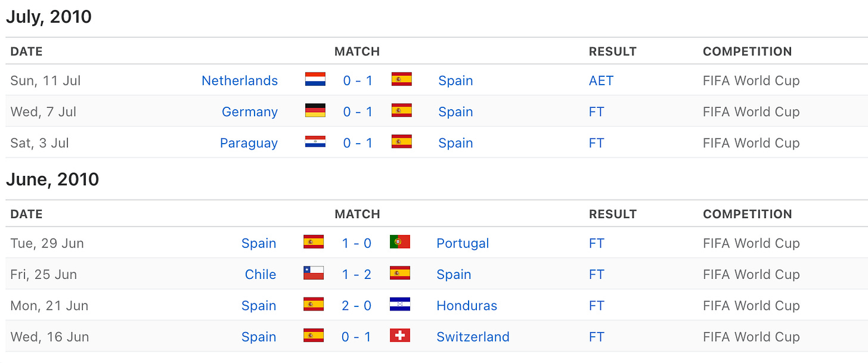The height and width of the screenshot is (363, 868).
Task: Click the Germany flag icon
Action: (x=315, y=111)
